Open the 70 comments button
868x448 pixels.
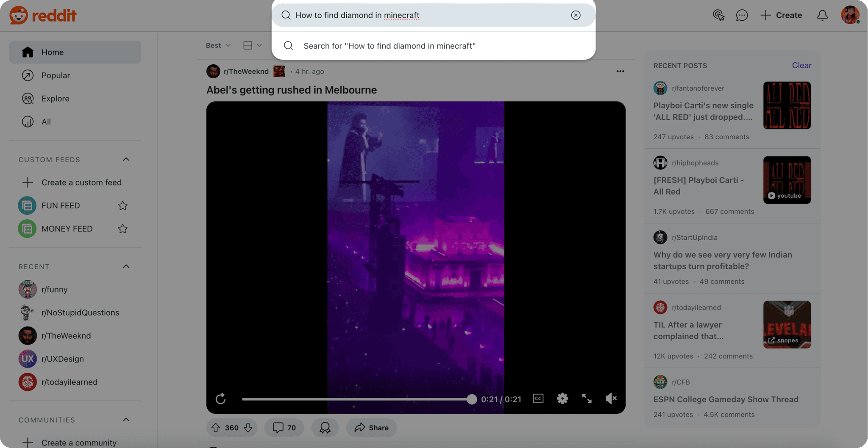[284, 428]
